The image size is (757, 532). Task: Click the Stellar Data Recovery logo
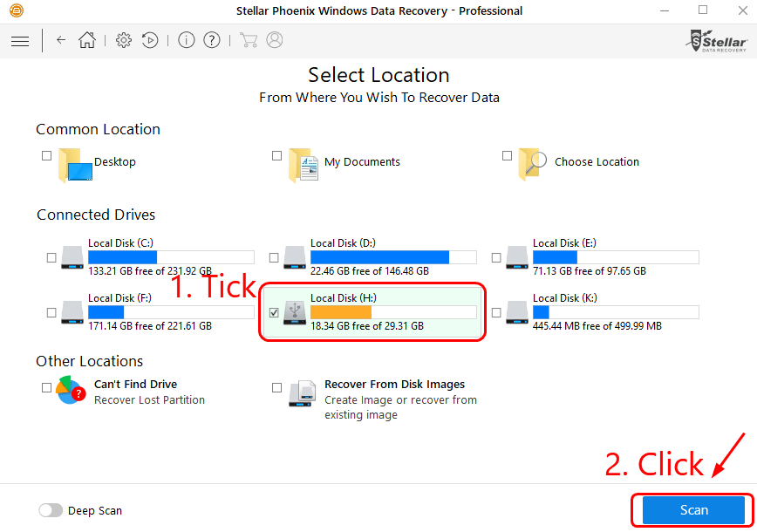pos(717,41)
